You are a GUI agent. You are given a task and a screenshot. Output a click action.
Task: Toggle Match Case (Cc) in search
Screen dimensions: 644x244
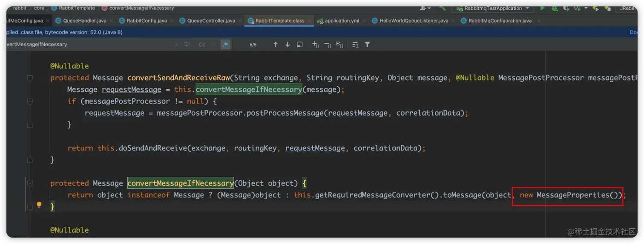point(202,45)
